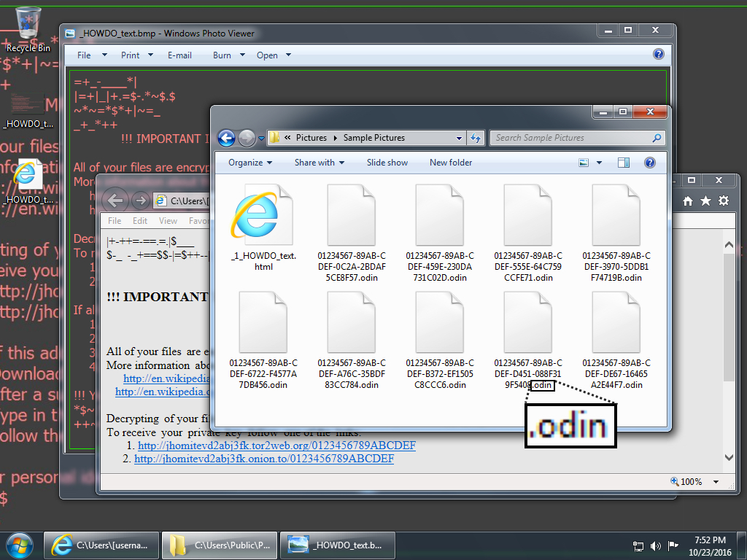This screenshot has width=747, height=560.
Task: Switch to _HOWDO_text.b... Photo Viewer taskbar button
Action: [x=337, y=545]
